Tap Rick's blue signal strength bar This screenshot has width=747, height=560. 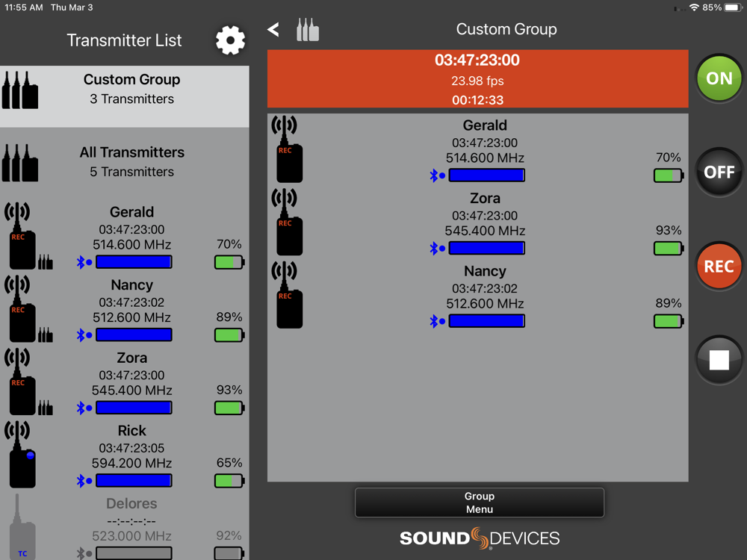[134, 480]
